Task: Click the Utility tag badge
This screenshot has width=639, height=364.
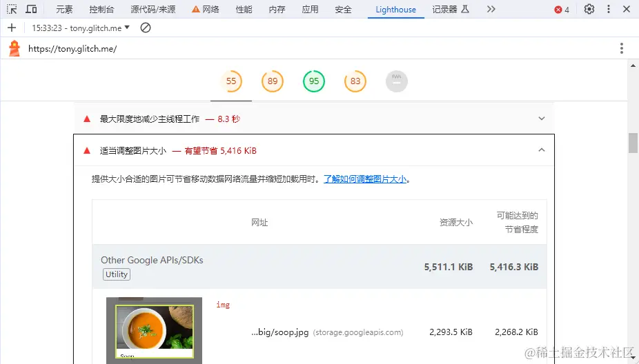Action: pyautogui.click(x=117, y=274)
